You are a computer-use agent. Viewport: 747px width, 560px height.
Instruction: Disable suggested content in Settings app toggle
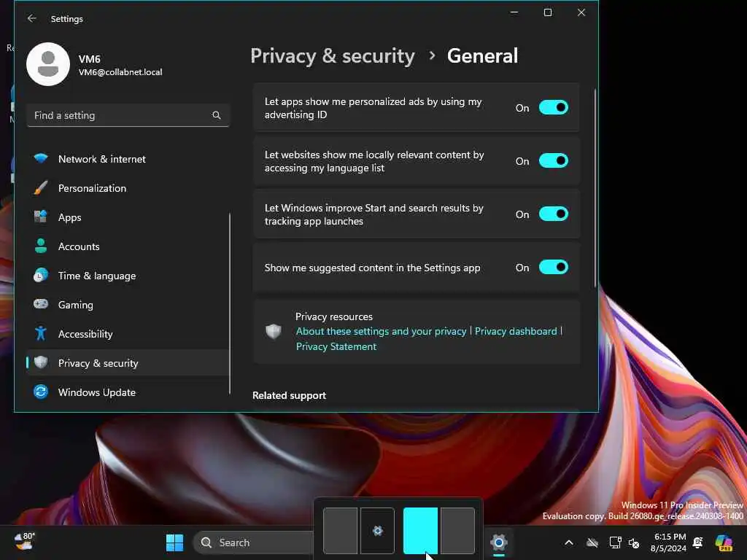click(554, 267)
